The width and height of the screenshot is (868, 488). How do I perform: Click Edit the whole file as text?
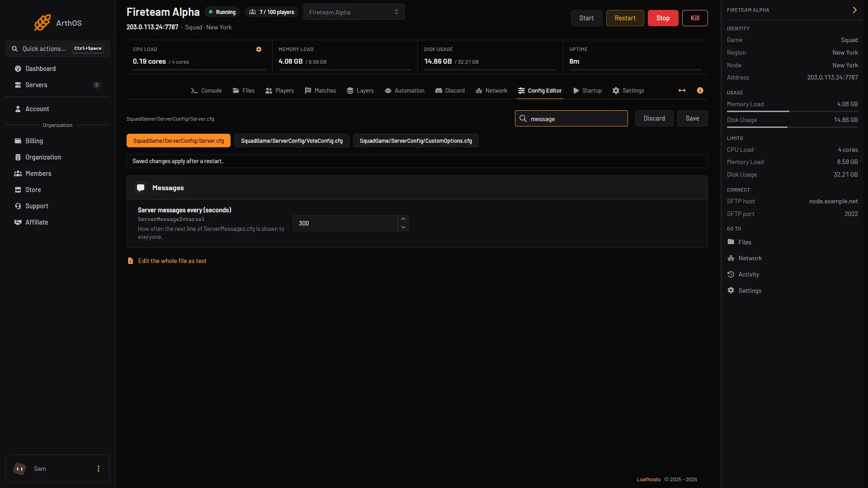point(167,261)
